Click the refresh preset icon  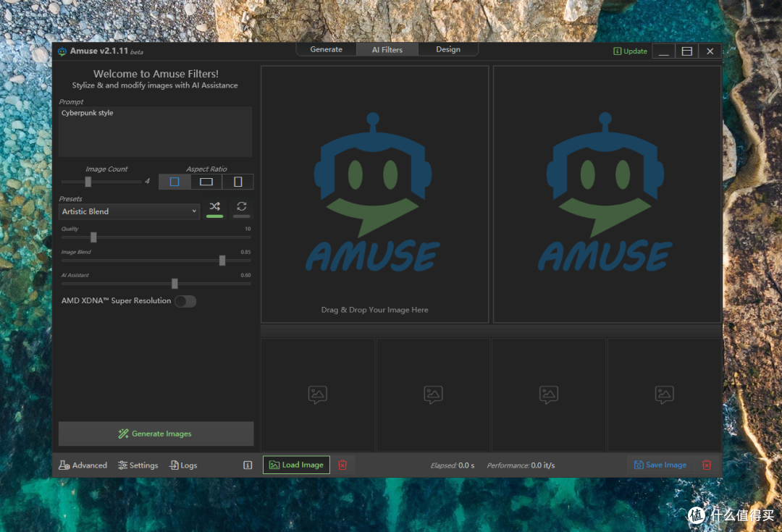(x=242, y=207)
